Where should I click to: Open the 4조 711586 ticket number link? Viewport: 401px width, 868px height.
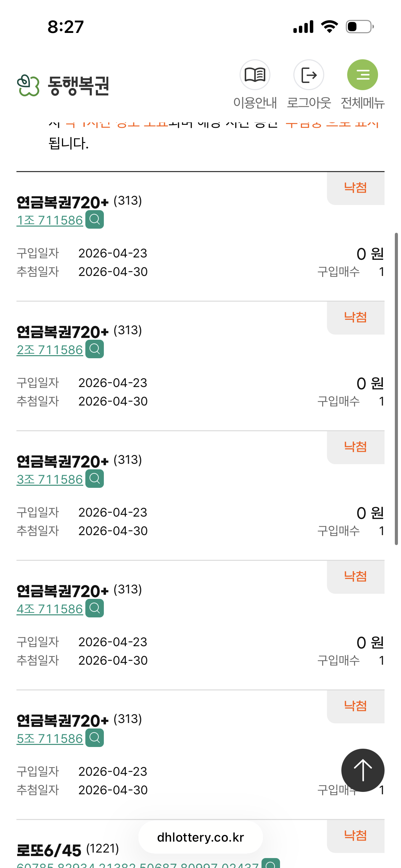tap(50, 609)
